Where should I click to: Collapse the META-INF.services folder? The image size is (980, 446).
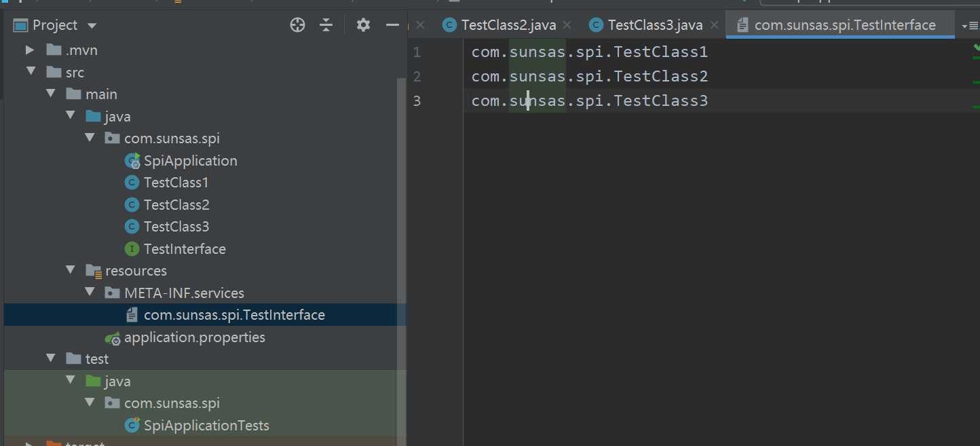(90, 293)
